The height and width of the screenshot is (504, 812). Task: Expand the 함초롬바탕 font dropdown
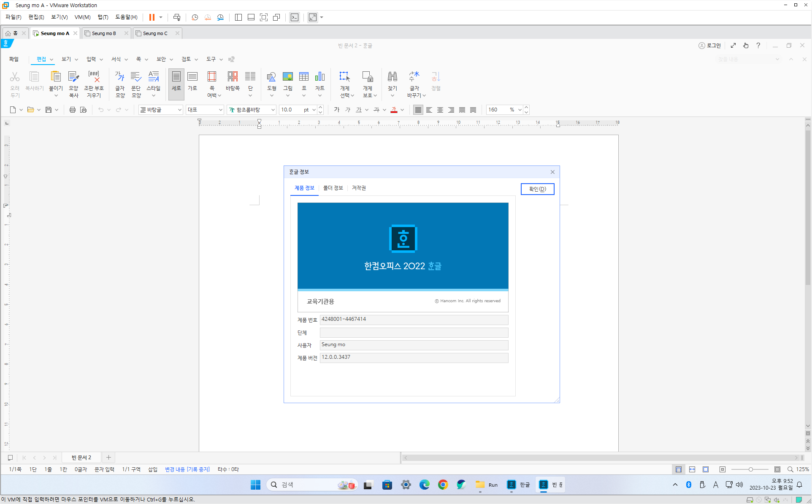(x=273, y=110)
